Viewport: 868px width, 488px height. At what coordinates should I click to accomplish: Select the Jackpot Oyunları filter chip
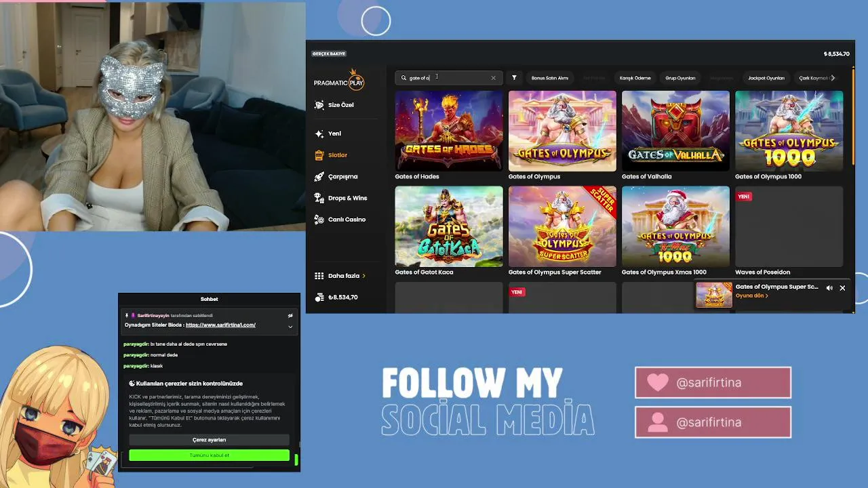(766, 78)
